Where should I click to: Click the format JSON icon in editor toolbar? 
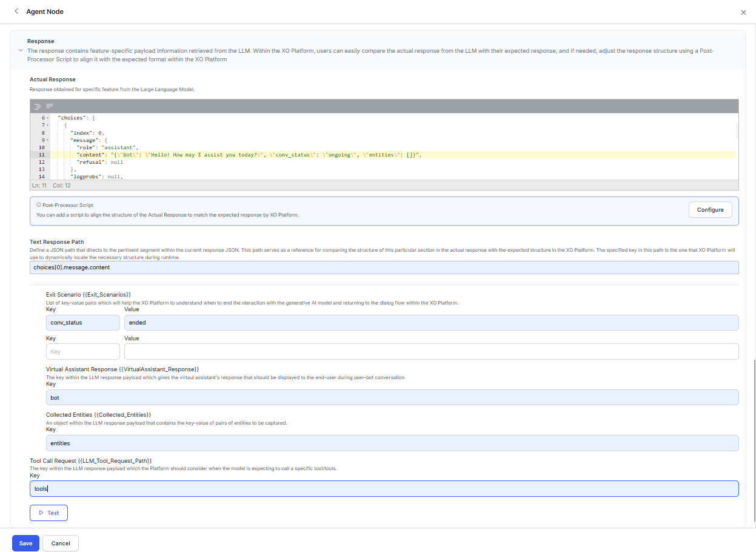coord(38,106)
